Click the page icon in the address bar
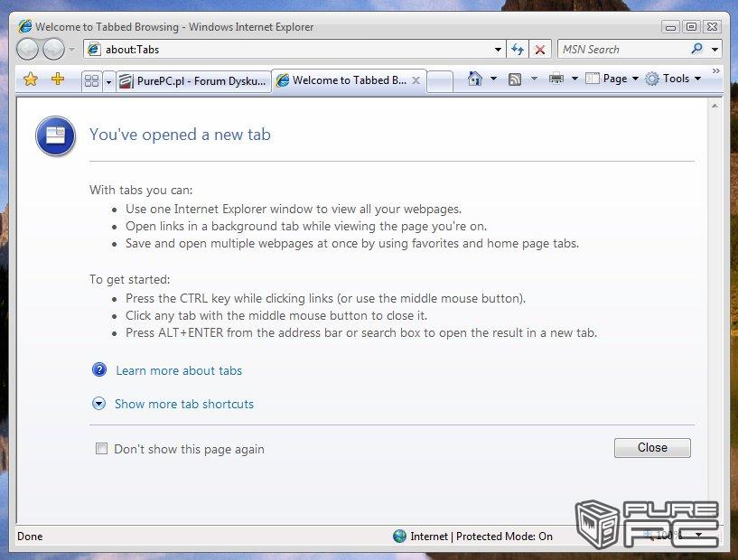 pyautogui.click(x=94, y=49)
